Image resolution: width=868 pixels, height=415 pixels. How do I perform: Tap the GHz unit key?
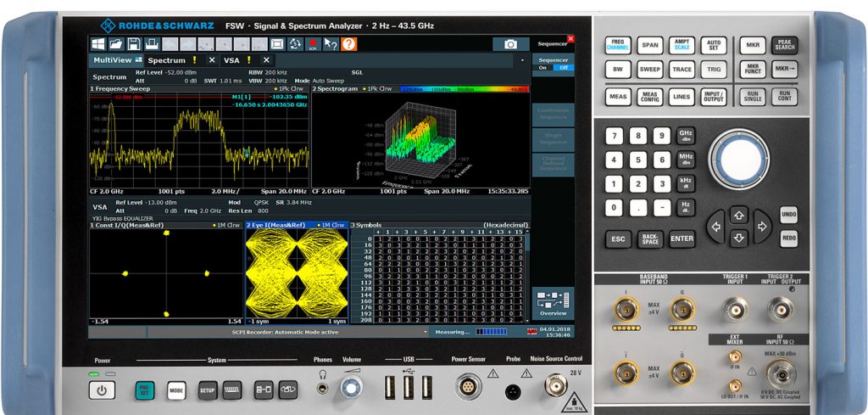point(686,136)
